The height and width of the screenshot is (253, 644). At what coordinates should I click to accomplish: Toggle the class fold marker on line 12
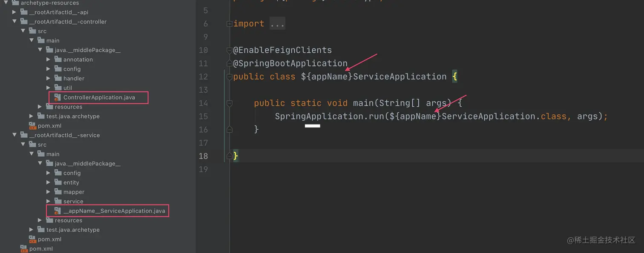pyautogui.click(x=230, y=77)
